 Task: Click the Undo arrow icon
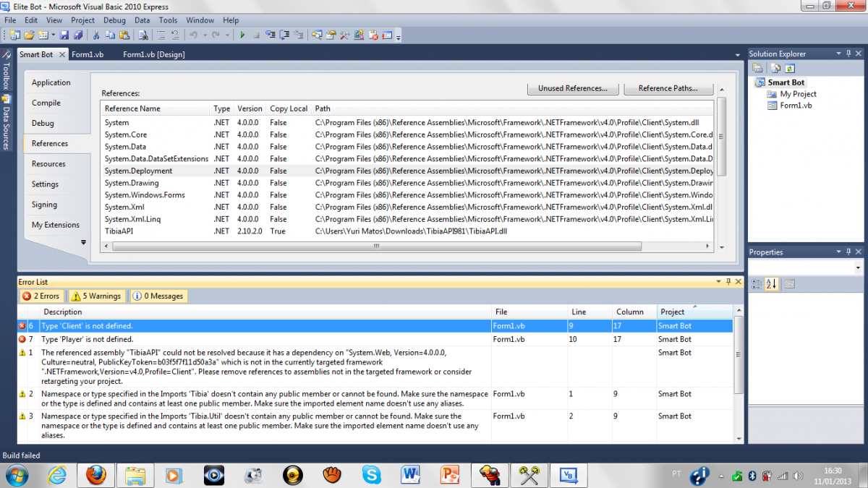tap(193, 35)
